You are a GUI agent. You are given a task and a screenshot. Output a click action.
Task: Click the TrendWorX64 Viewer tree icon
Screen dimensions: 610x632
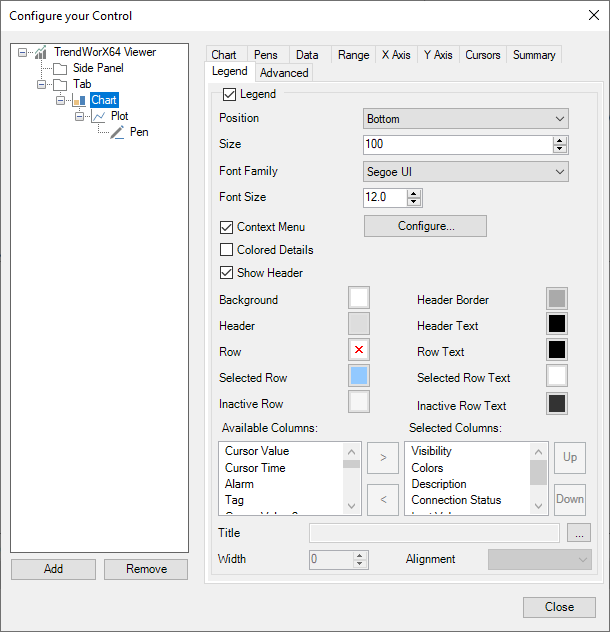41,52
